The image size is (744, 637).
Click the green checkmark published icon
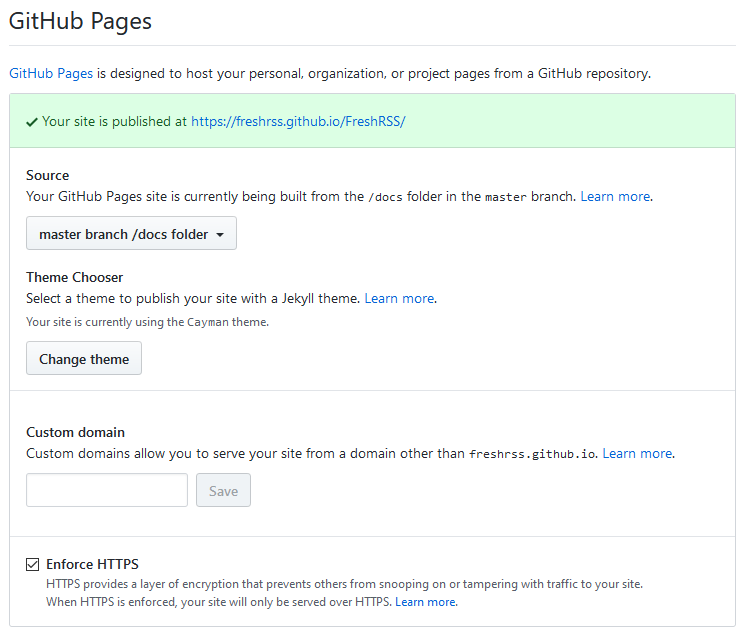[x=32, y=122]
